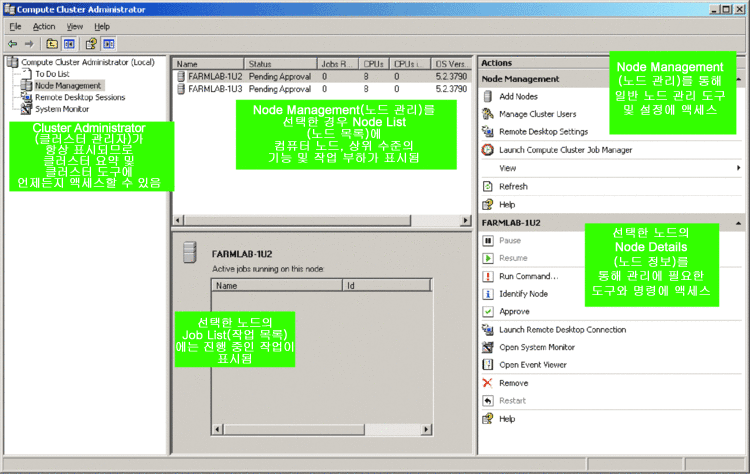This screenshot has height=474, width=750.
Task: Click the Approve checkmark icon
Action: pos(487,312)
